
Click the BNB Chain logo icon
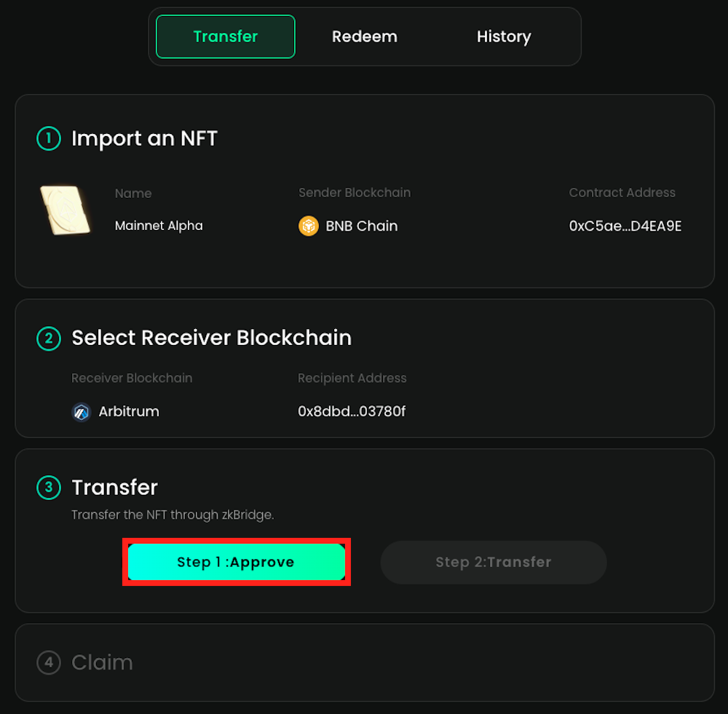[309, 226]
